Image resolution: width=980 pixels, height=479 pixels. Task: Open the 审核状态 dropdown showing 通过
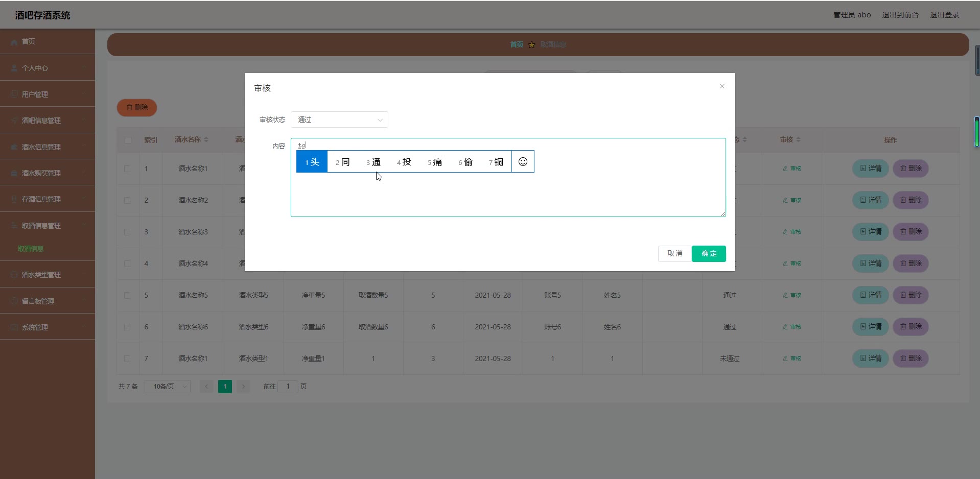click(x=339, y=119)
